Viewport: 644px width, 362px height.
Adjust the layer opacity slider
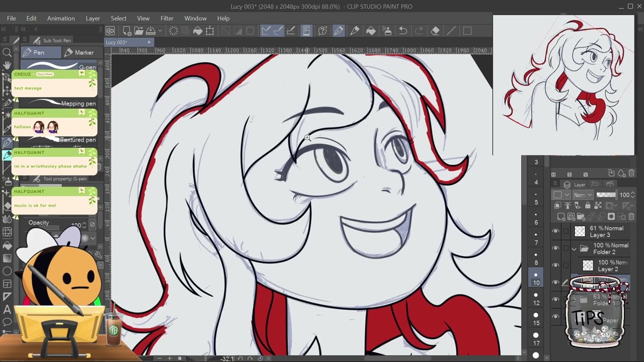pyautogui.click(x=606, y=195)
